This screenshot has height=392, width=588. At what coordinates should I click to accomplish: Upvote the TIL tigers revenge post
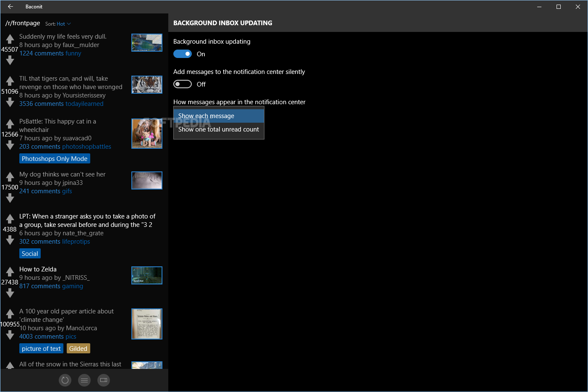pos(10,81)
